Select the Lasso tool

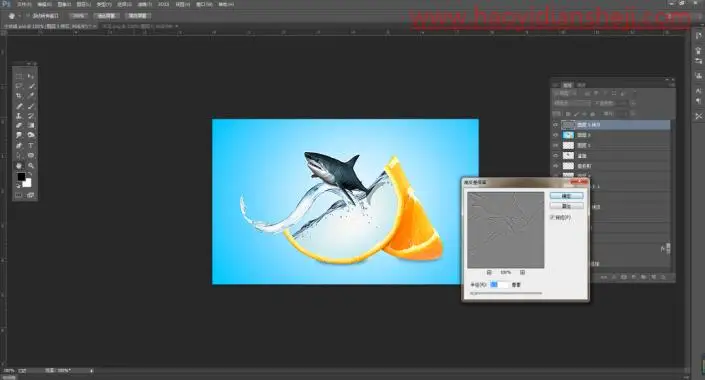[x=19, y=86]
